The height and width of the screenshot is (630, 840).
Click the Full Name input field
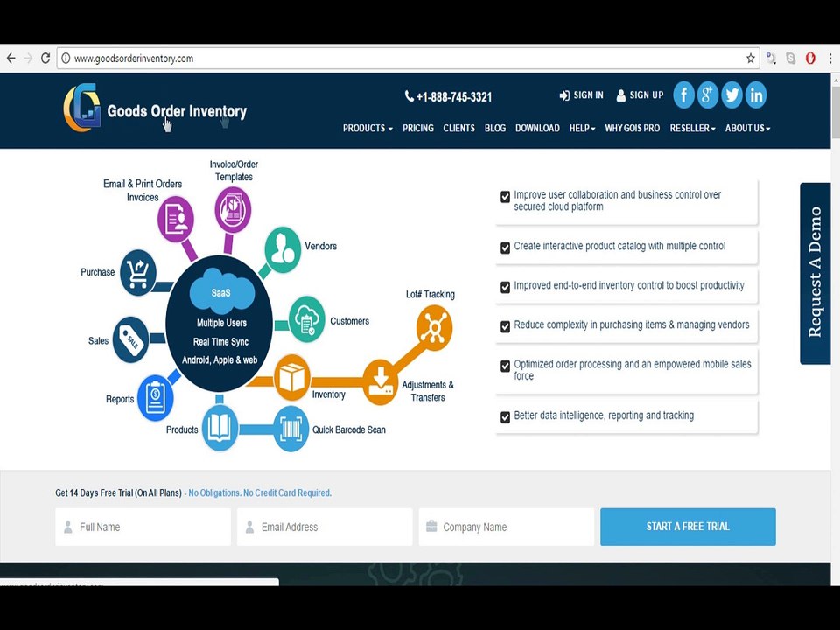click(x=143, y=527)
